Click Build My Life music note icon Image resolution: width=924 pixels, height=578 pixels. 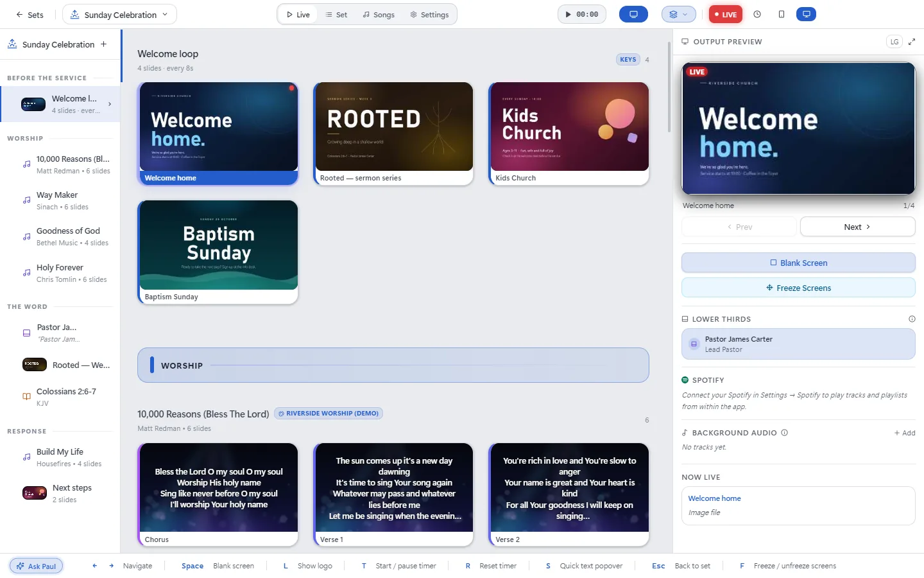(x=26, y=457)
